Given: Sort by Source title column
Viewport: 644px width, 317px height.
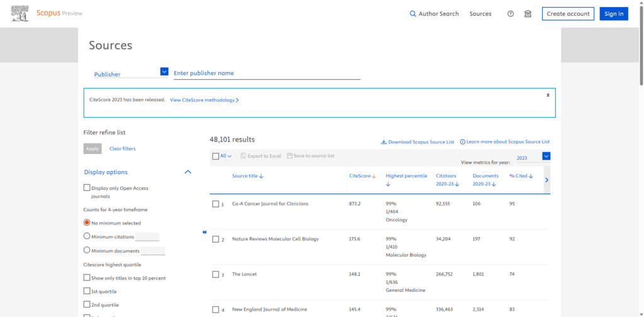Looking at the screenshot, I should pos(248,175).
